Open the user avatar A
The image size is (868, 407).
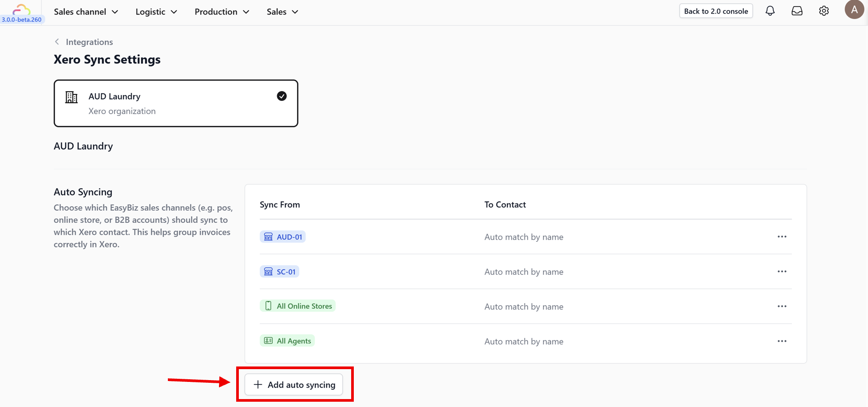[854, 10]
